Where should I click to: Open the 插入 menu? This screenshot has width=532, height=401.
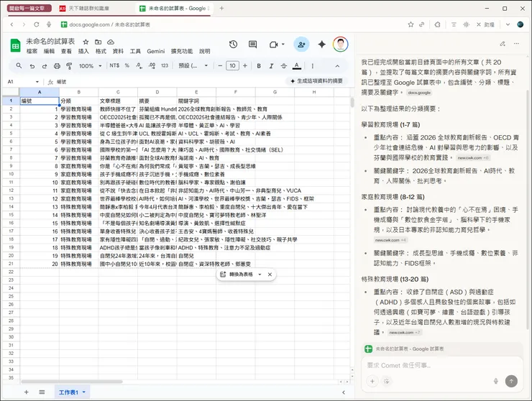pos(83,51)
